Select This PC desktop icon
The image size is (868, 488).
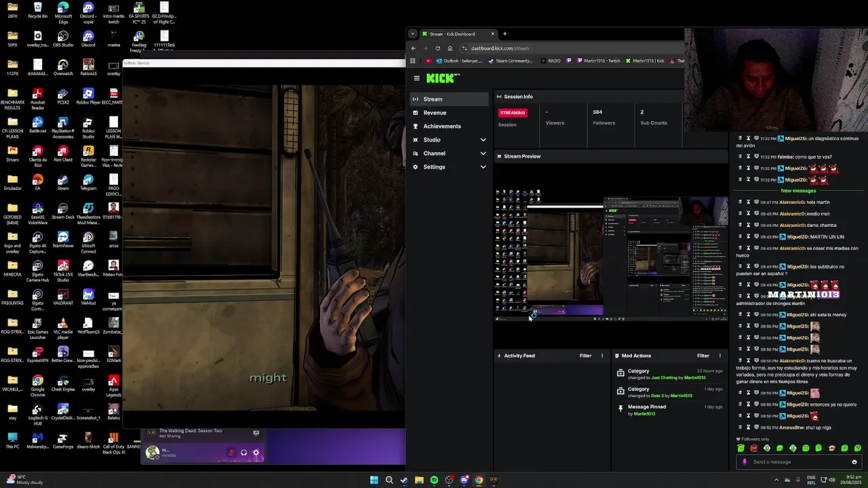tap(12, 440)
